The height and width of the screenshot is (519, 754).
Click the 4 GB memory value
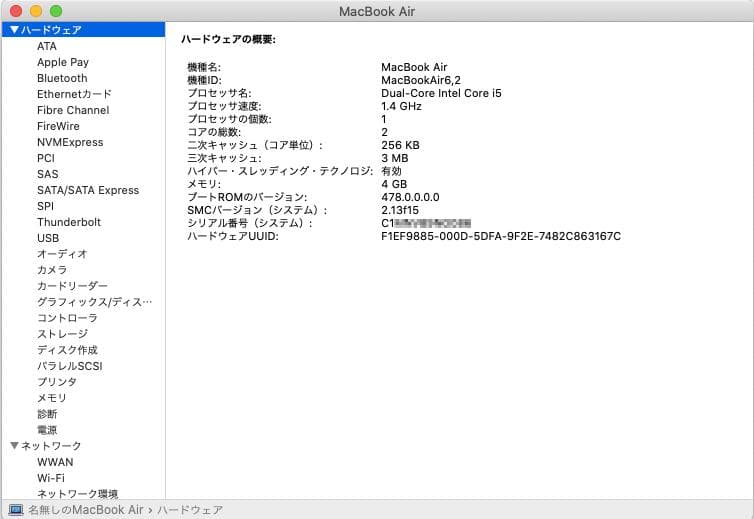394,184
